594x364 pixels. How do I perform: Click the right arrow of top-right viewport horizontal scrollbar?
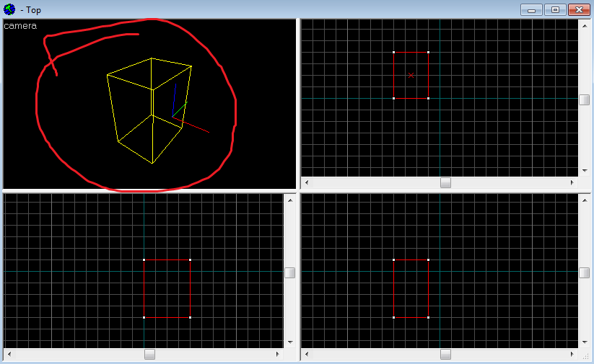[572, 183]
